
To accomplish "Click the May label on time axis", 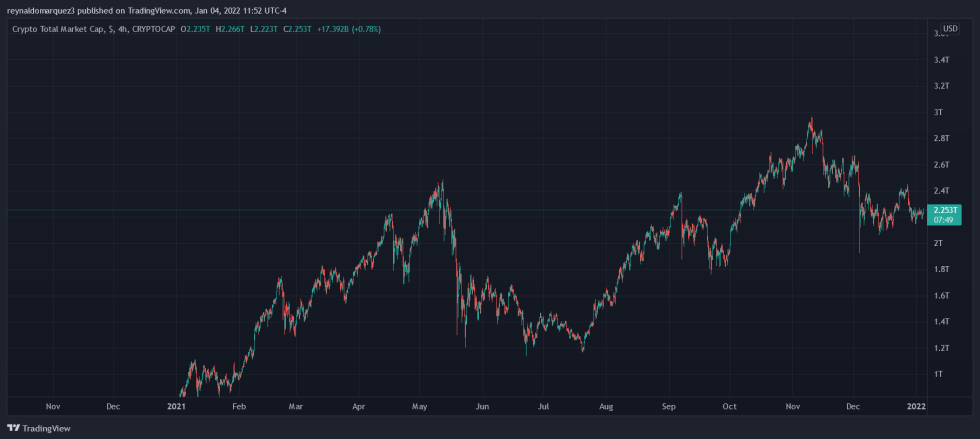I will click(x=419, y=406).
